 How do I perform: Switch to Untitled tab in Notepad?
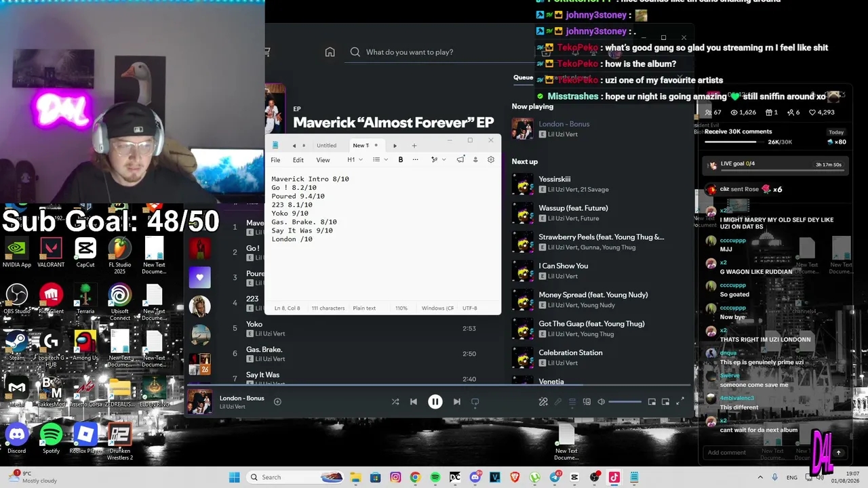[326, 146]
